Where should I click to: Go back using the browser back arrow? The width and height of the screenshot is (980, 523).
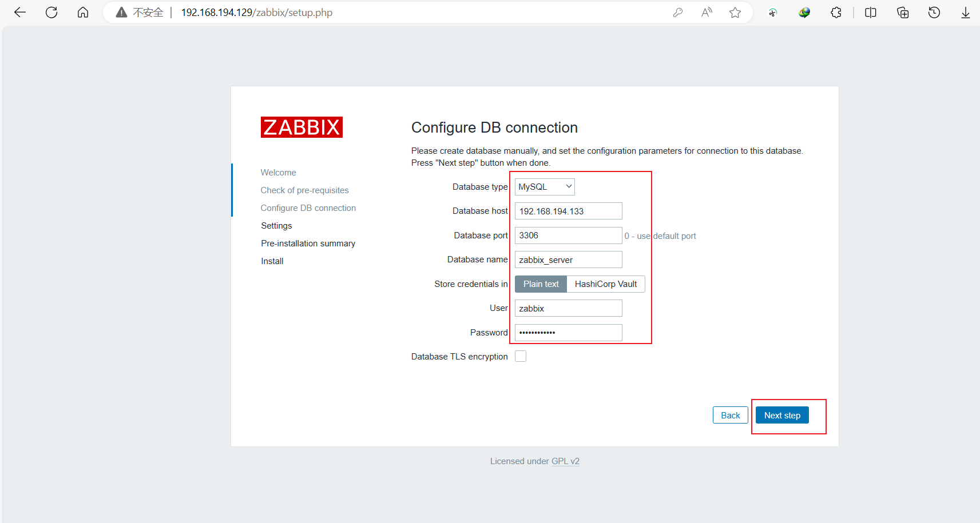coord(20,13)
